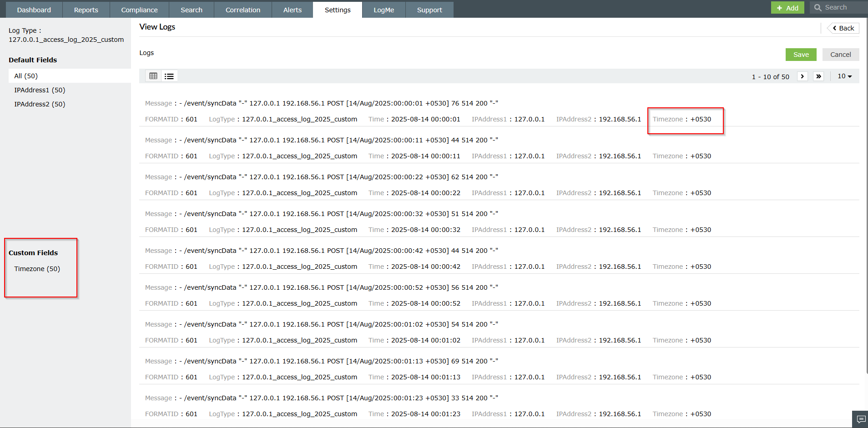868x428 pixels.
Task: Switch to list view icon
Action: click(x=169, y=76)
